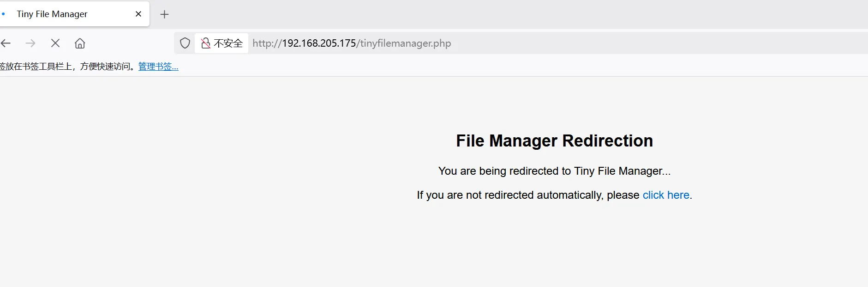Click the crossed-out lock security icon
The image size is (868, 287).
(x=206, y=43)
